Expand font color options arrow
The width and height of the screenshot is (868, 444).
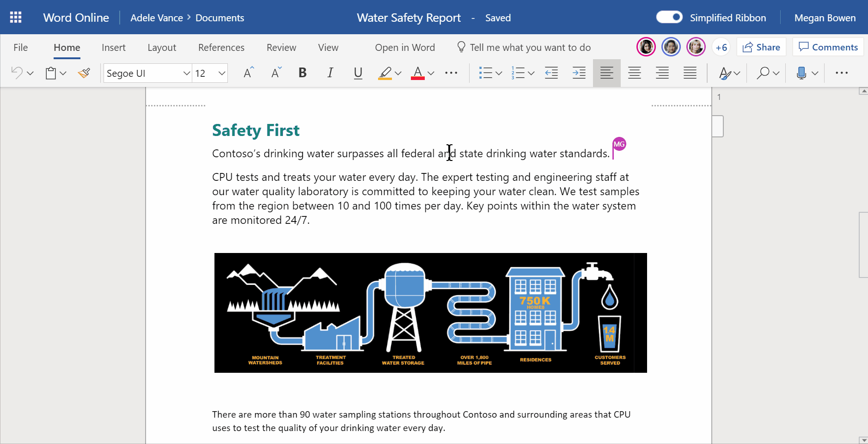pyautogui.click(x=431, y=73)
